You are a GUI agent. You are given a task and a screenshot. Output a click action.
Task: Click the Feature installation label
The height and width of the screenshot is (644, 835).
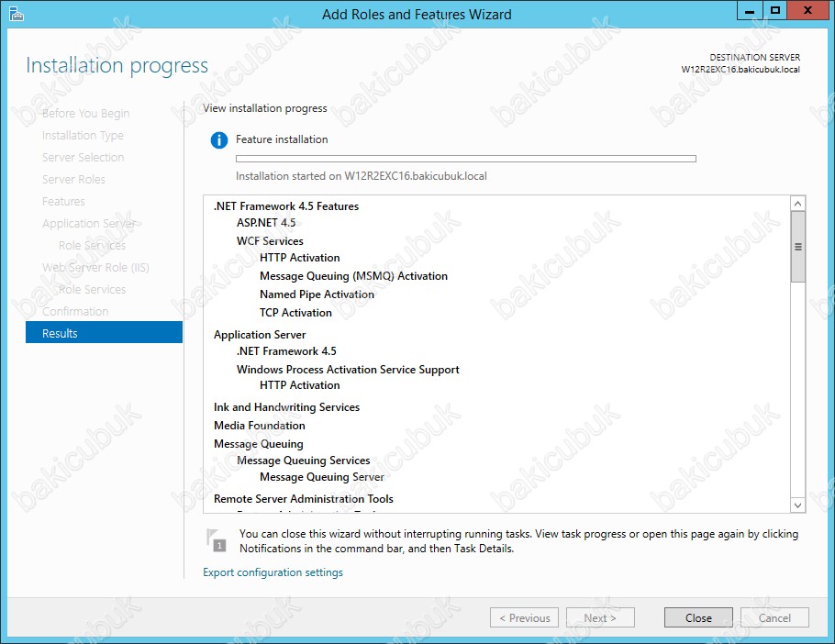pyautogui.click(x=282, y=139)
